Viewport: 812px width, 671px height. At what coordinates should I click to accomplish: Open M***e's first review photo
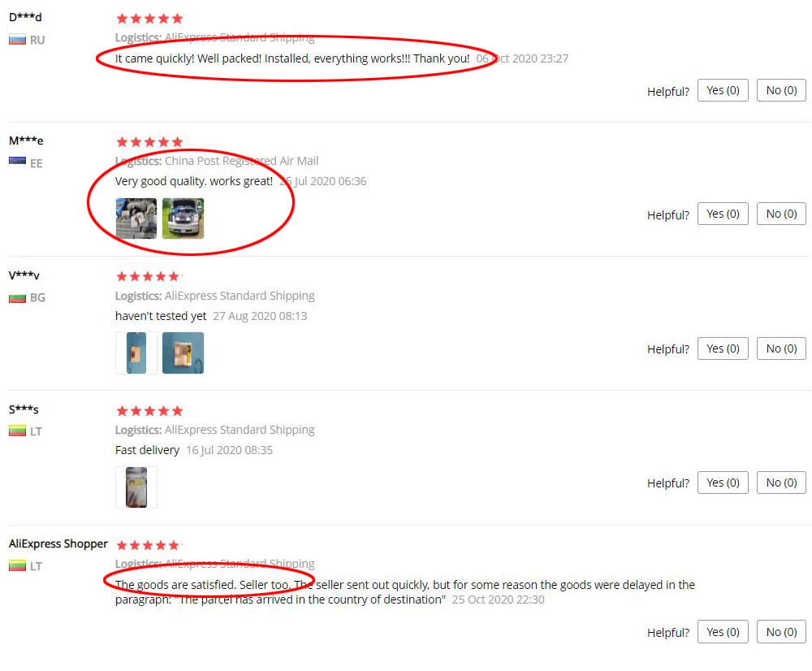pyautogui.click(x=136, y=219)
